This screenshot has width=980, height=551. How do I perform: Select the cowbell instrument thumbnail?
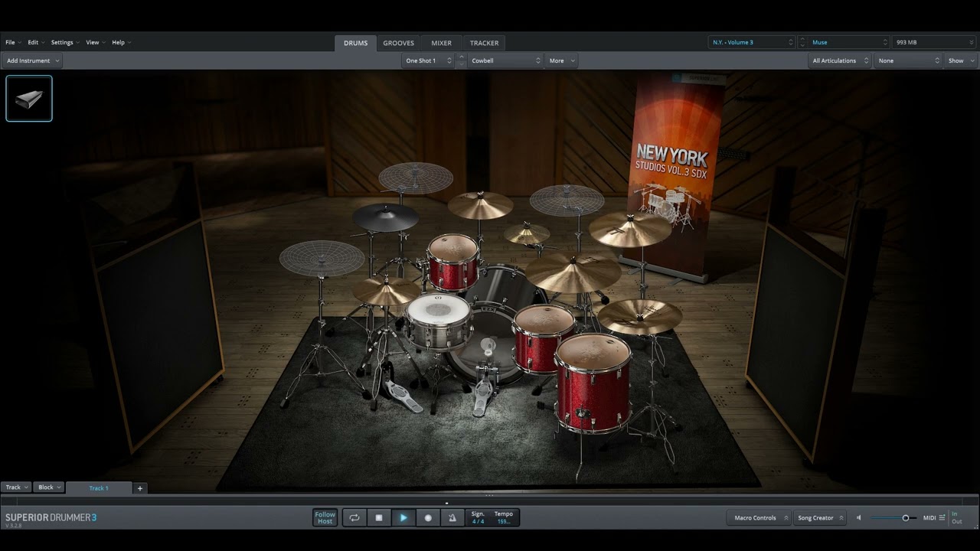(29, 98)
